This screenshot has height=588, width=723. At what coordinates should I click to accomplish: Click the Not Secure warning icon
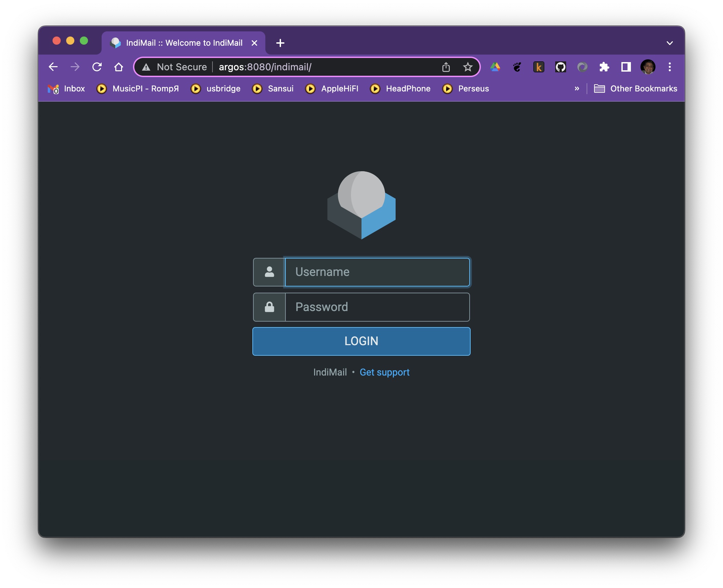click(x=146, y=67)
